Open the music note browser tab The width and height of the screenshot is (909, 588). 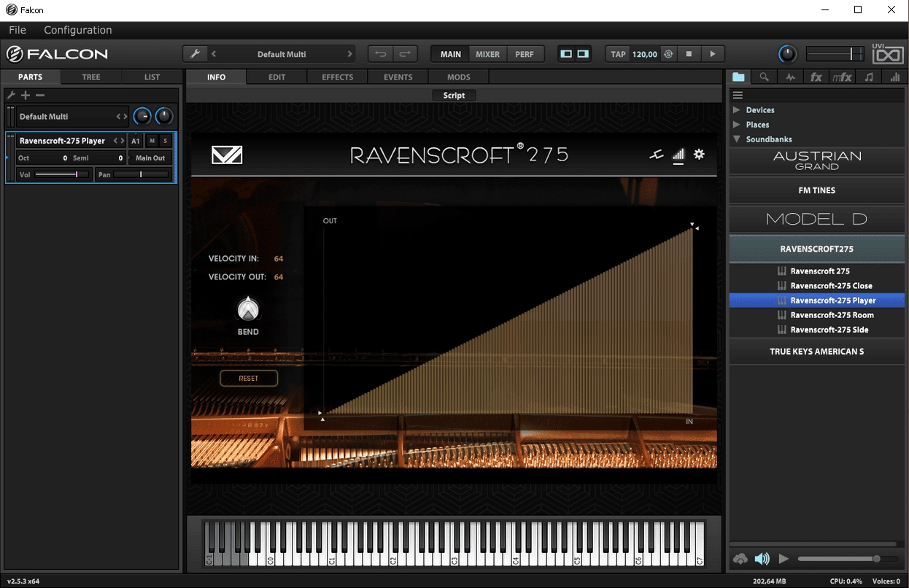point(868,77)
